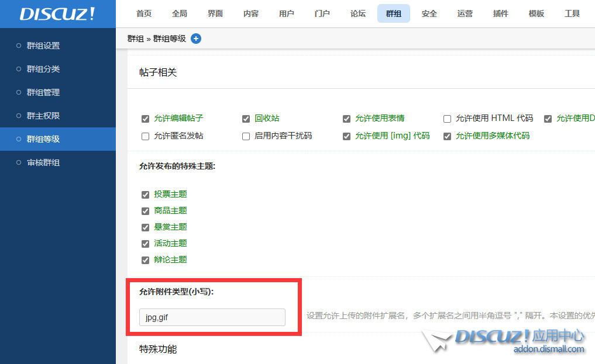This screenshot has height=364, width=595.
Task: Enable 允许匿名发帖
Action: point(145,136)
